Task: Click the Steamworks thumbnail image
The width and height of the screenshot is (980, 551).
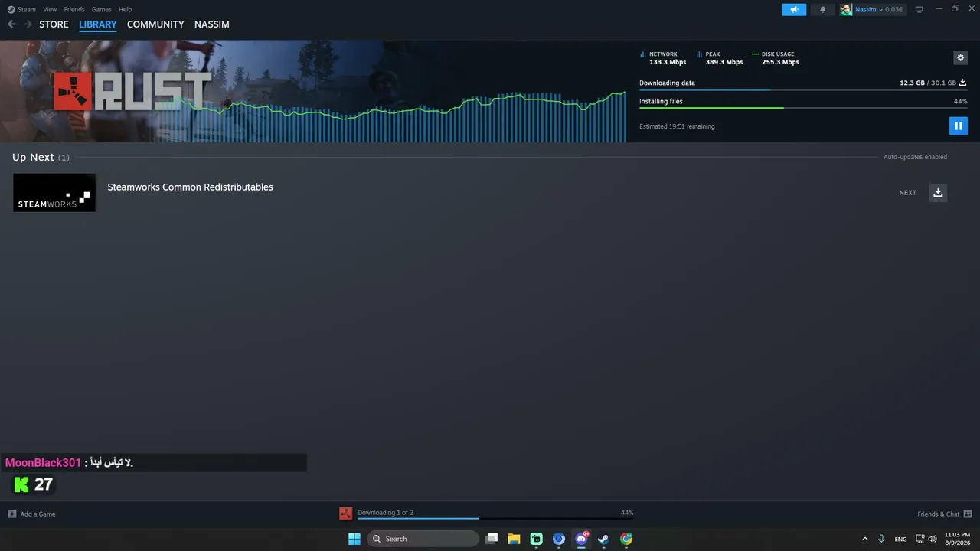Action: coord(54,192)
